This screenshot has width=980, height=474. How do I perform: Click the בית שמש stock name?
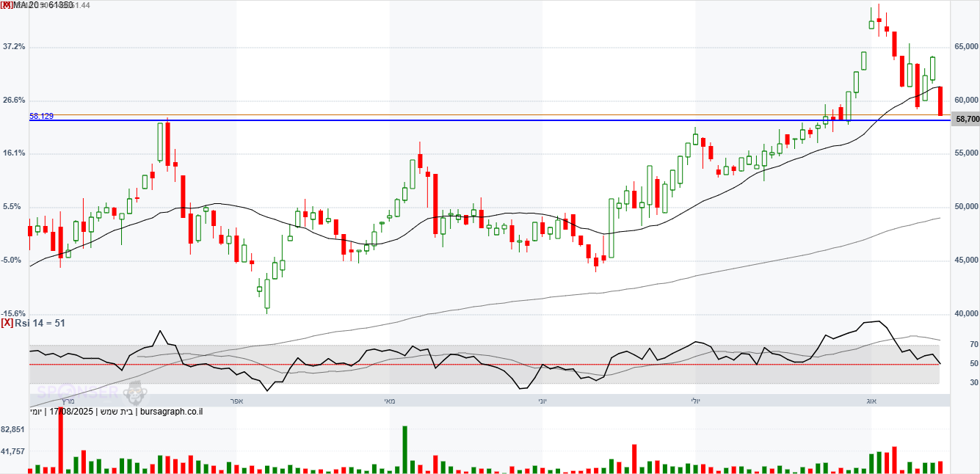(116, 412)
